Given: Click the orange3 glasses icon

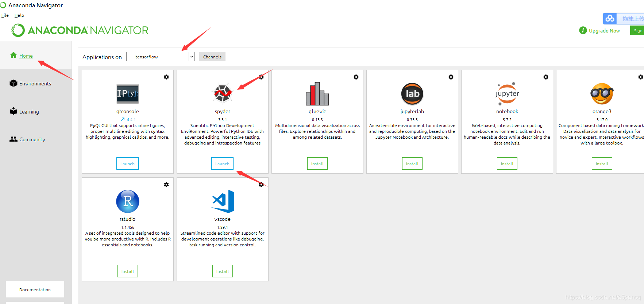Looking at the screenshot, I should (602, 94).
